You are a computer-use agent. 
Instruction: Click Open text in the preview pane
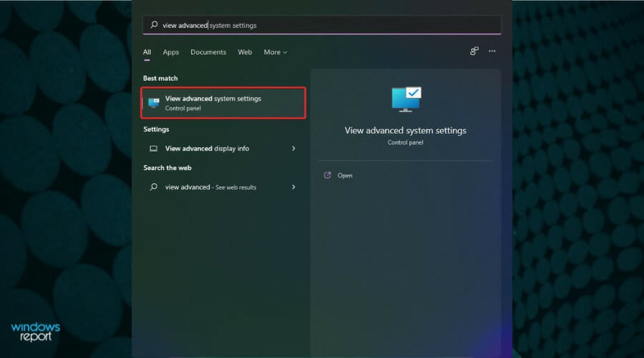coord(345,175)
